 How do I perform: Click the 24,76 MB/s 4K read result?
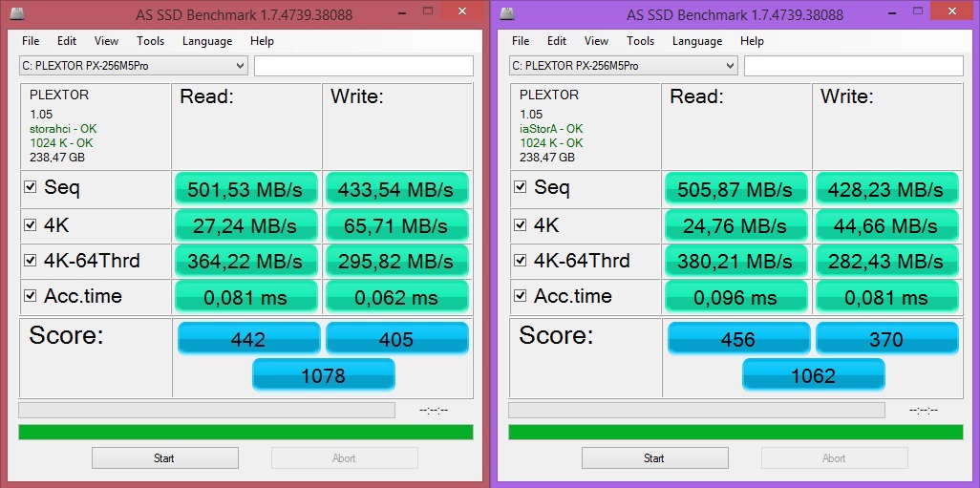coord(736,225)
